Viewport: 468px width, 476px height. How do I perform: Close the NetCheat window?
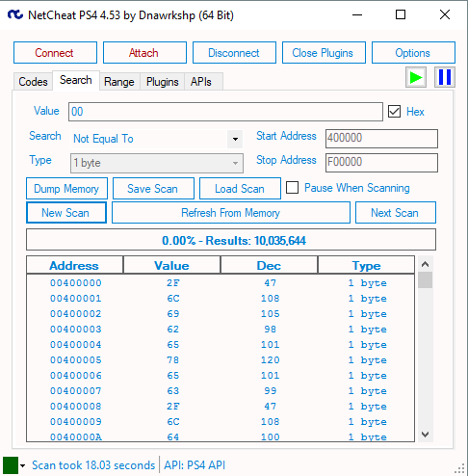[445, 14]
